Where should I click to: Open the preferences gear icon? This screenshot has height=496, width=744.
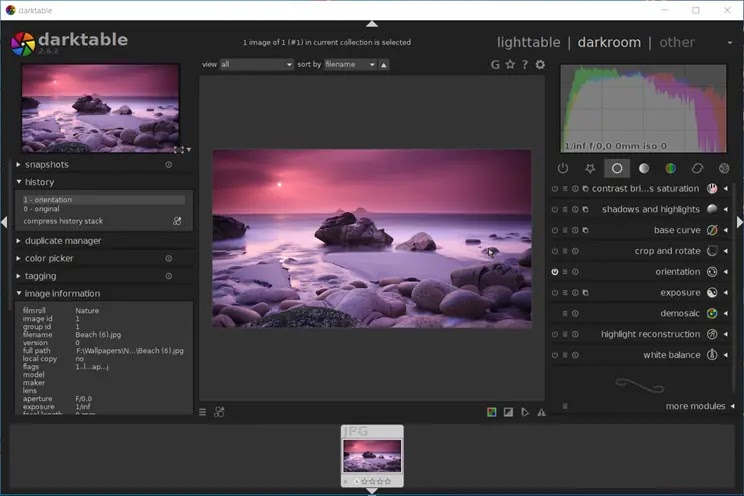[x=540, y=64]
